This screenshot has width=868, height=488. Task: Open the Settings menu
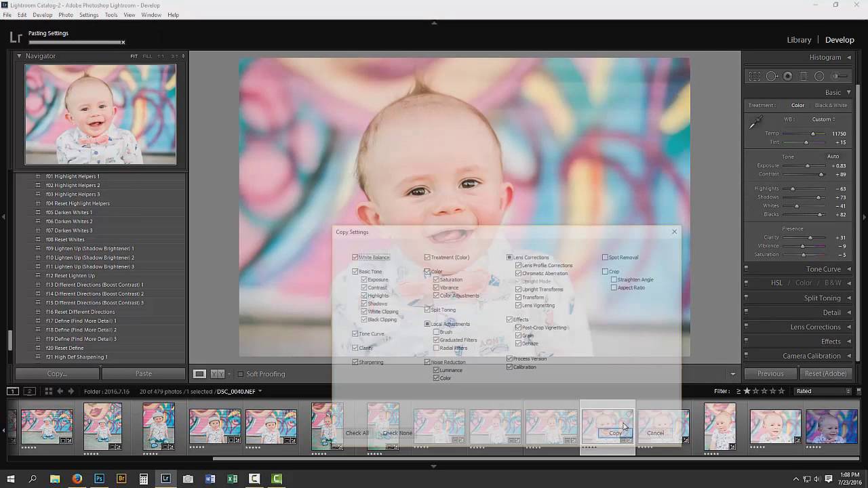(89, 15)
